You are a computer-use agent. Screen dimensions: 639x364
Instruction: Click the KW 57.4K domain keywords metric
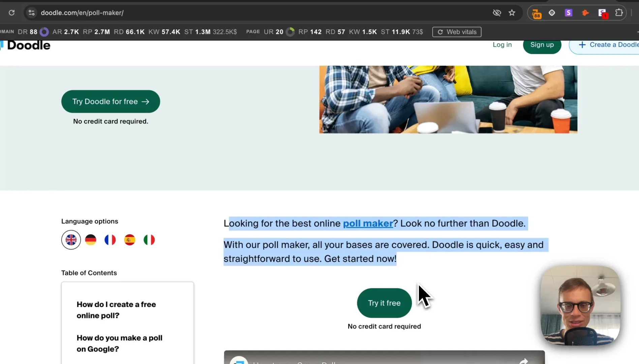click(x=164, y=32)
